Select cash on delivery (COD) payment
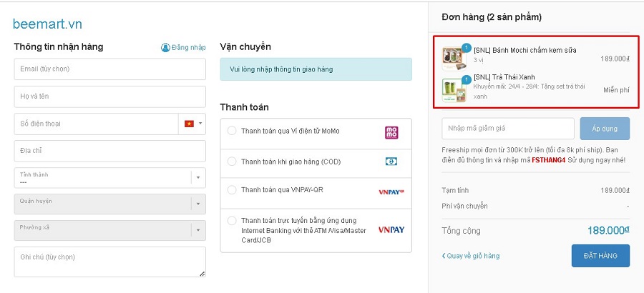Viewport: 644px width, 293px height. 232,162
